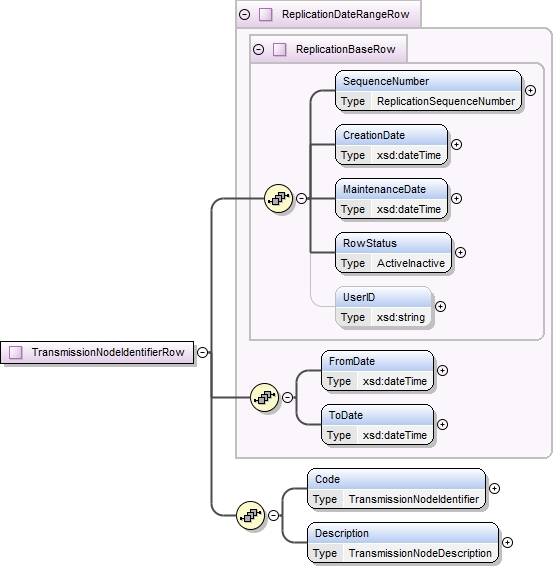Screen dimensions: 554x568
Task: Expand the UserID element
Action: tap(440, 306)
